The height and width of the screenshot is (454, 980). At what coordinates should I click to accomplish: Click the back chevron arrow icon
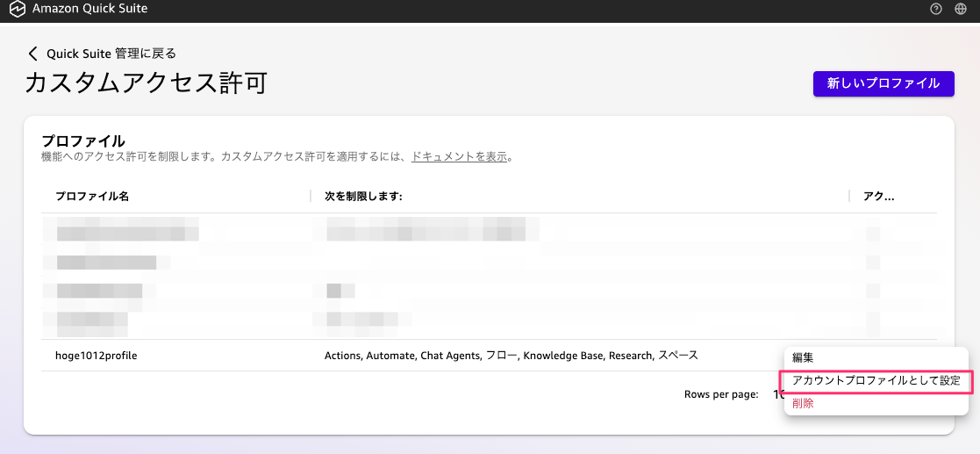tap(33, 54)
